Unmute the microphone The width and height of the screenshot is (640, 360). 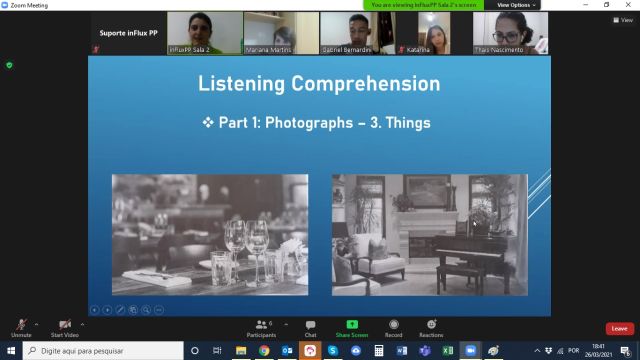[x=21, y=329]
